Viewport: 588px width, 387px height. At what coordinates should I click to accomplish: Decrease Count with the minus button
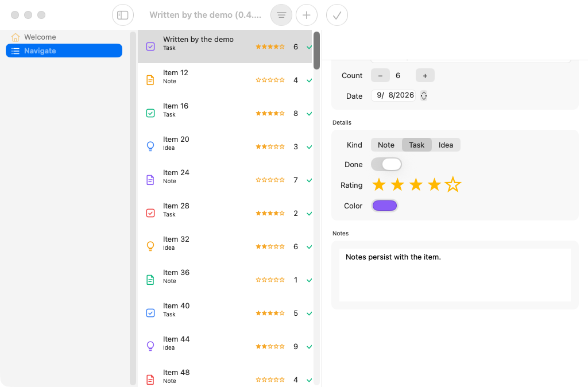380,75
